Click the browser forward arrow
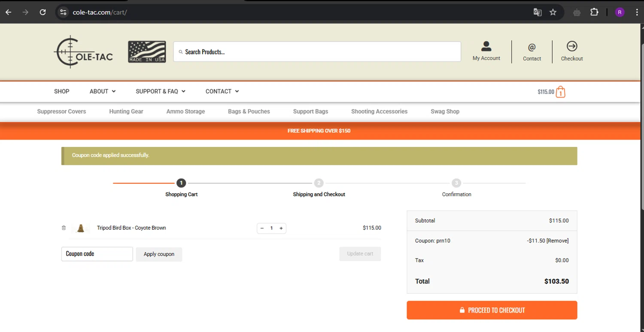This screenshot has height=332, width=644. pos(25,12)
